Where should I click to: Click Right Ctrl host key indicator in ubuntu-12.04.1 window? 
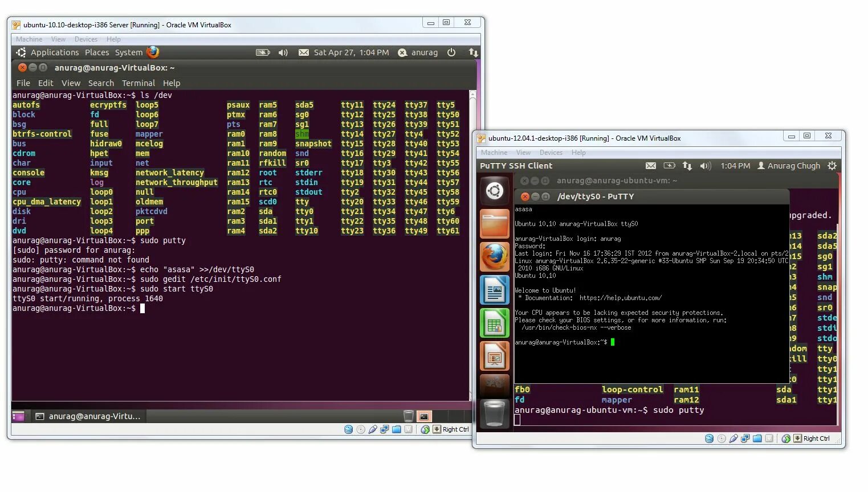tap(812, 438)
